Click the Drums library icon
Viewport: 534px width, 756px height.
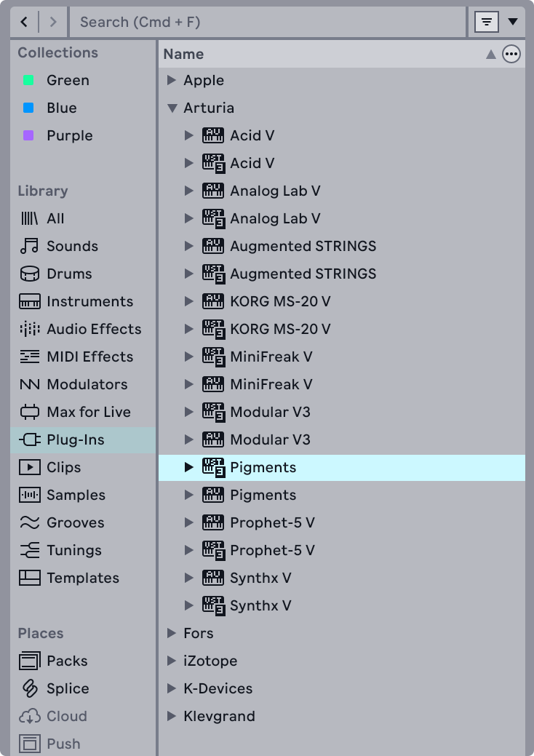click(x=29, y=274)
